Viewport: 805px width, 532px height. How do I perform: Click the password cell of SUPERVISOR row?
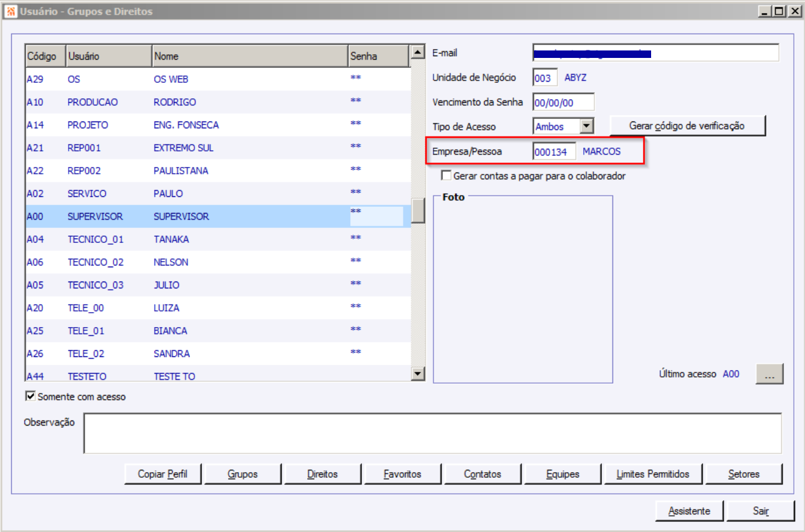click(x=376, y=216)
